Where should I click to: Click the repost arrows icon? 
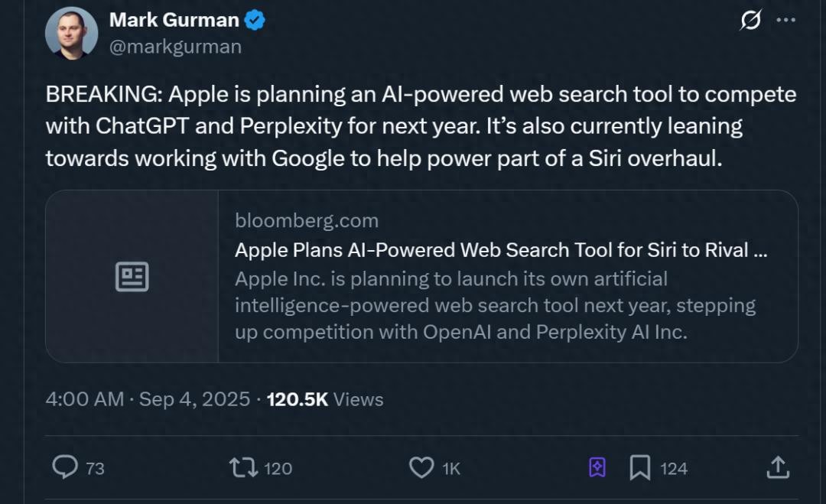[243, 467]
